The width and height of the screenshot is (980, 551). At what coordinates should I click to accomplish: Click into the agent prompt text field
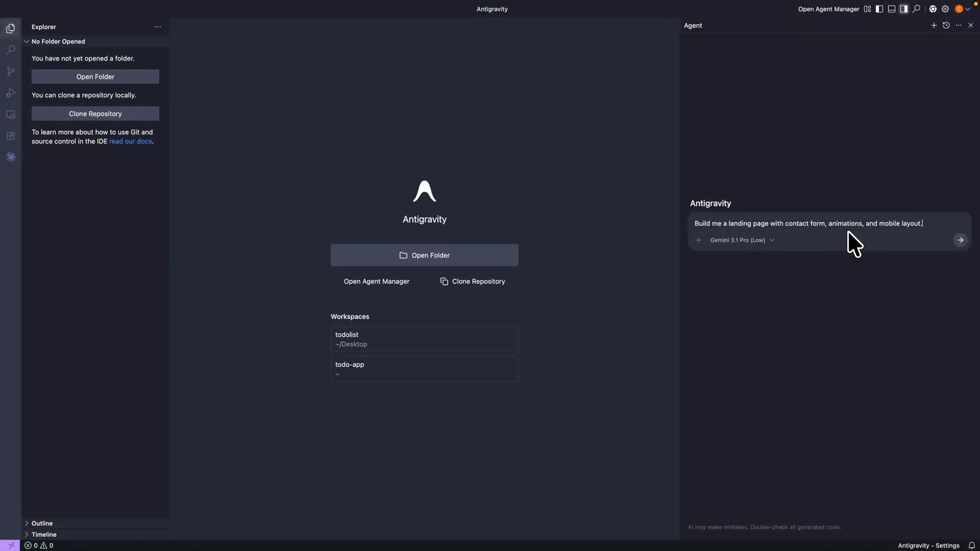[x=829, y=223]
